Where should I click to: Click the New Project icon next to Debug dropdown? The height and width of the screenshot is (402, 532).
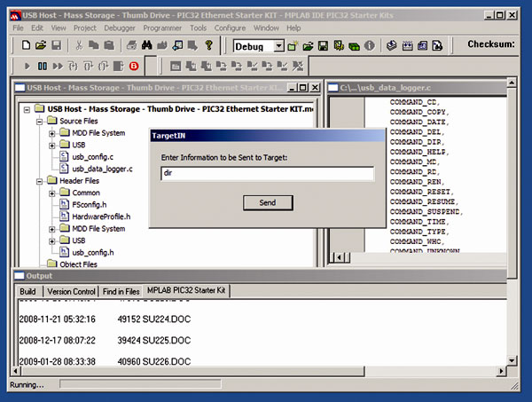(293, 45)
